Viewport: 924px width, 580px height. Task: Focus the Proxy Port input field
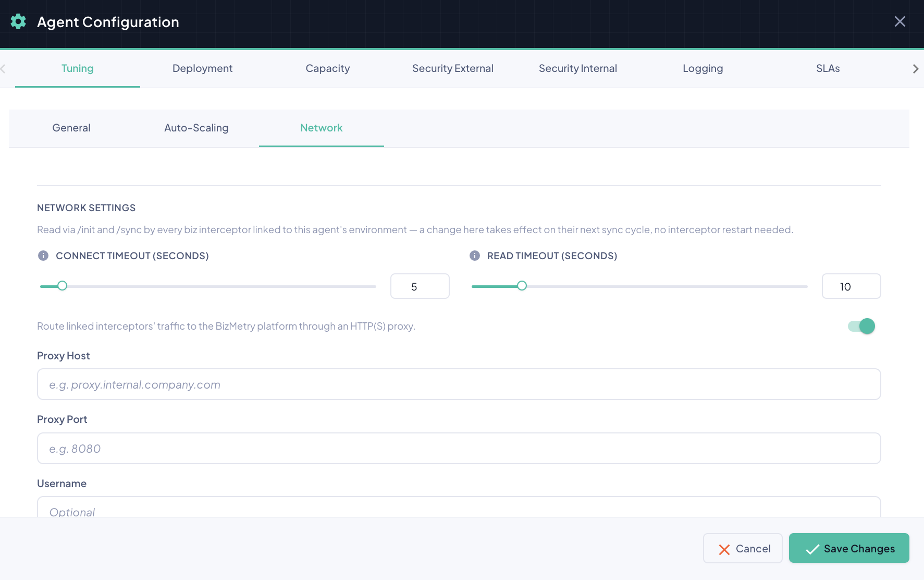459,449
